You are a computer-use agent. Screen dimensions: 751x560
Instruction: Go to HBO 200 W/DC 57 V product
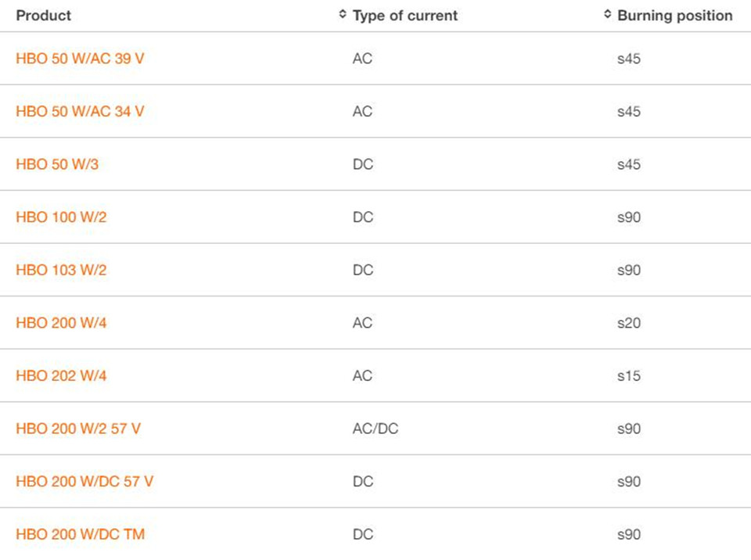[84, 481]
